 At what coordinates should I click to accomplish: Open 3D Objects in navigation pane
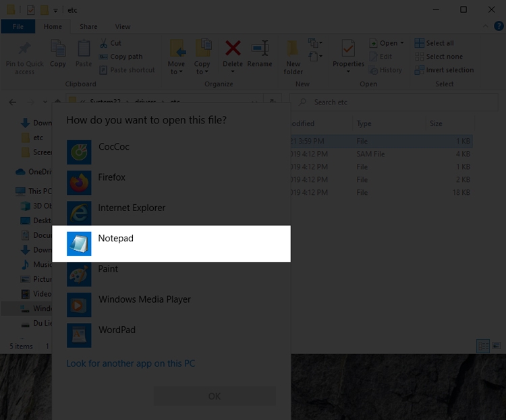pyautogui.click(x=36, y=206)
